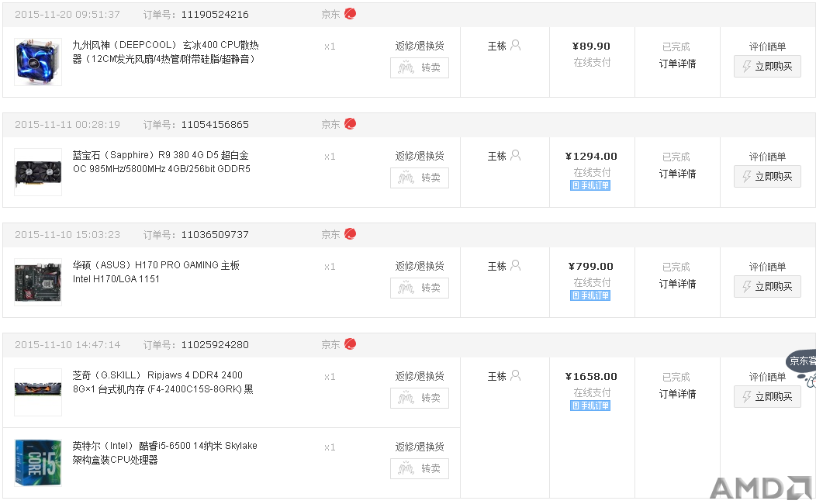Click 转卖 button for Intel i5-6500 CPU
This screenshot has width=816, height=504.
click(x=420, y=468)
